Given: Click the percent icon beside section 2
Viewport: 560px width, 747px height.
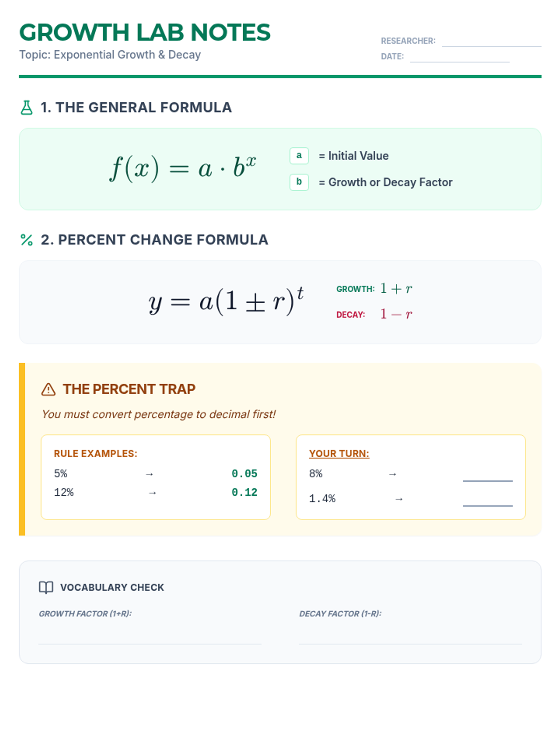Looking at the screenshot, I should 27,240.
